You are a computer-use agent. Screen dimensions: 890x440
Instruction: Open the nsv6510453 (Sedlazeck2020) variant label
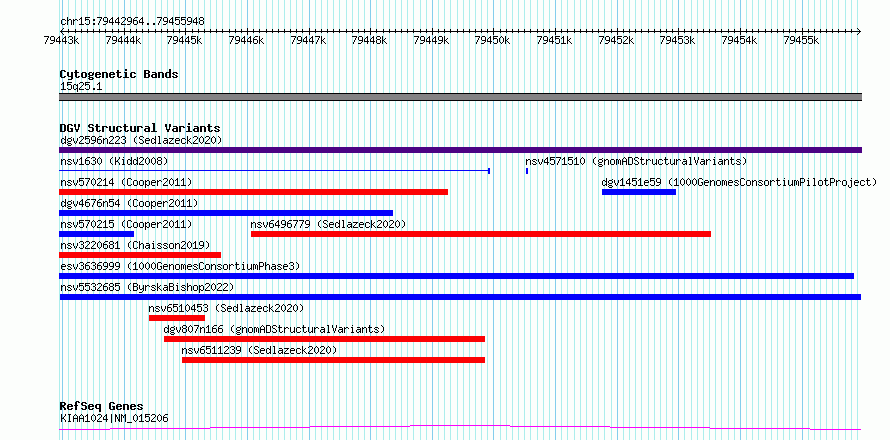226,308
